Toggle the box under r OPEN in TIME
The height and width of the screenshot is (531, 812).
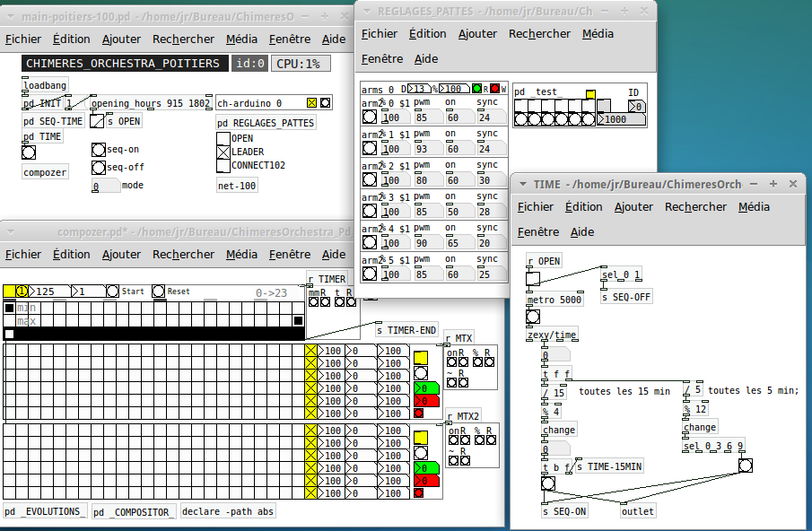(533, 278)
